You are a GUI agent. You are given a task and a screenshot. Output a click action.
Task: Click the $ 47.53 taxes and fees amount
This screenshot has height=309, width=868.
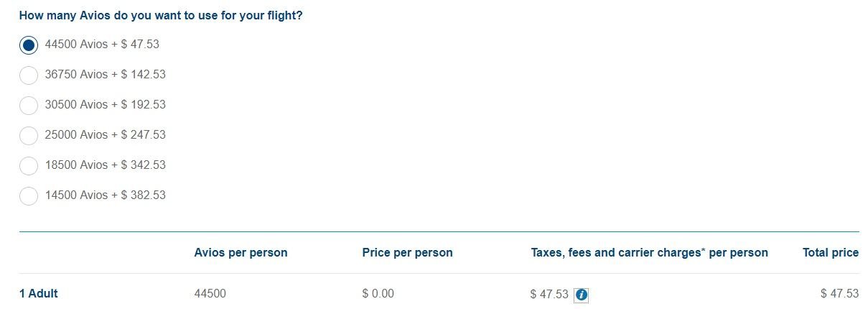pos(549,294)
